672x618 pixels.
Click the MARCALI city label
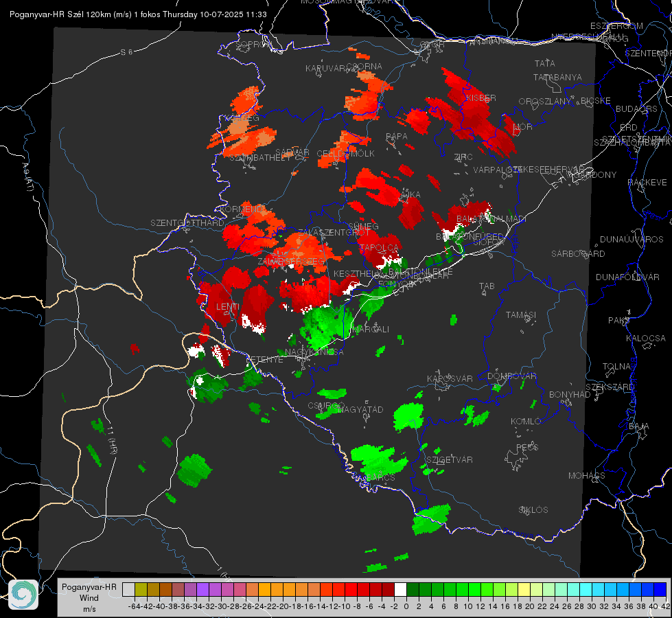tap(370, 330)
